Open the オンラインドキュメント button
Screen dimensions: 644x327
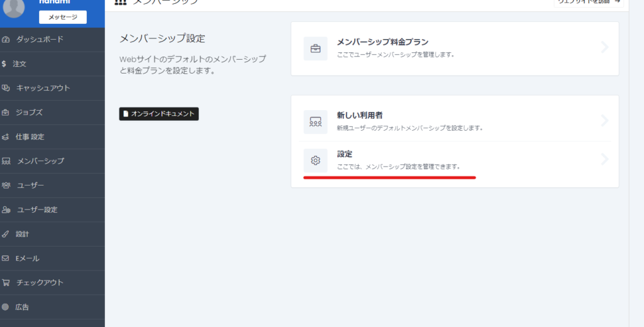(x=159, y=114)
